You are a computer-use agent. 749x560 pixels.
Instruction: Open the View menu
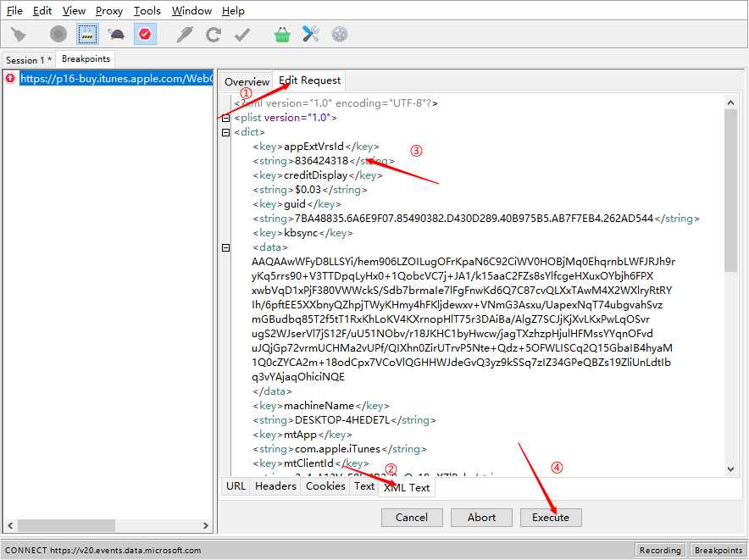pos(74,10)
